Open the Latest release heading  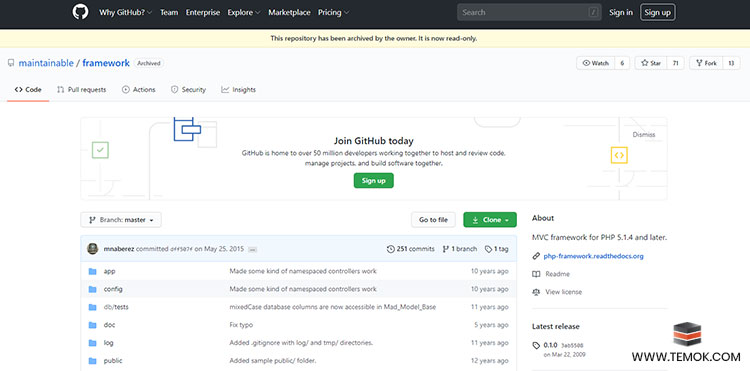(x=556, y=327)
